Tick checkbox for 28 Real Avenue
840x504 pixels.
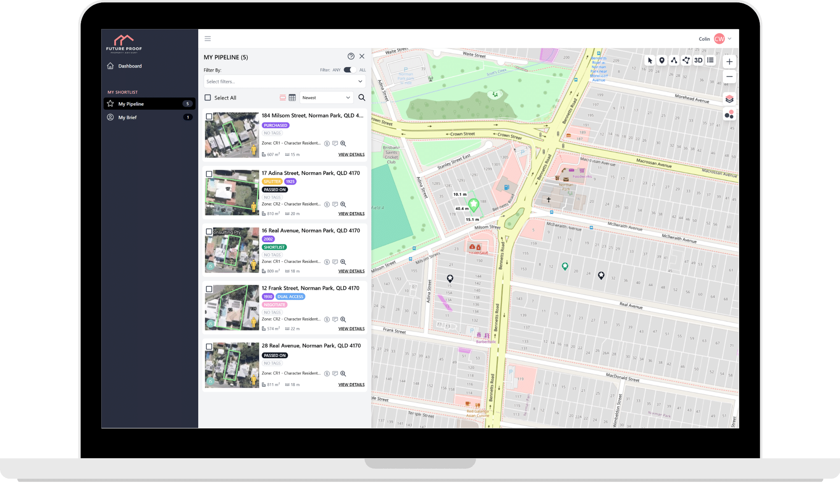point(209,346)
